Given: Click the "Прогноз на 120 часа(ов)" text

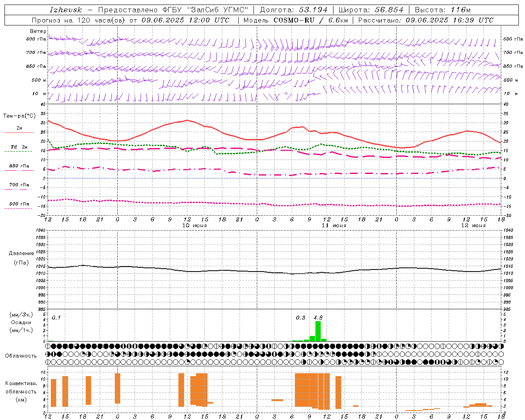Looking at the screenshot, I should (79, 20).
